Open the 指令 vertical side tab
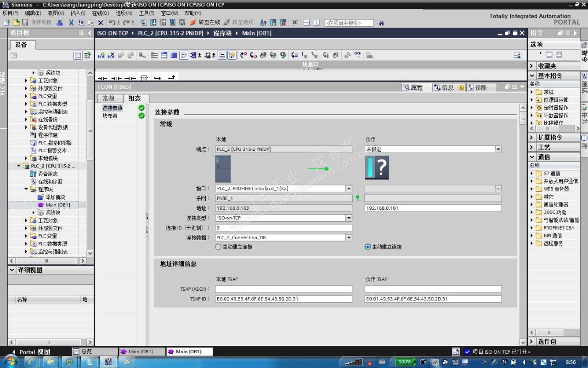 [x=584, y=52]
